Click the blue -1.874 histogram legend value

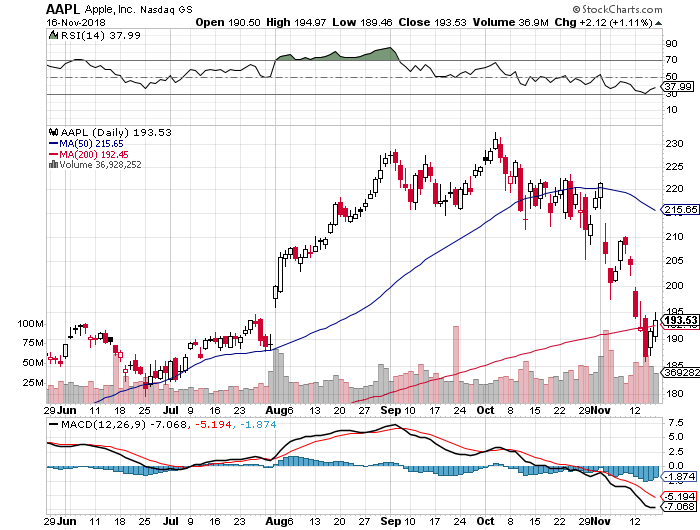point(258,425)
